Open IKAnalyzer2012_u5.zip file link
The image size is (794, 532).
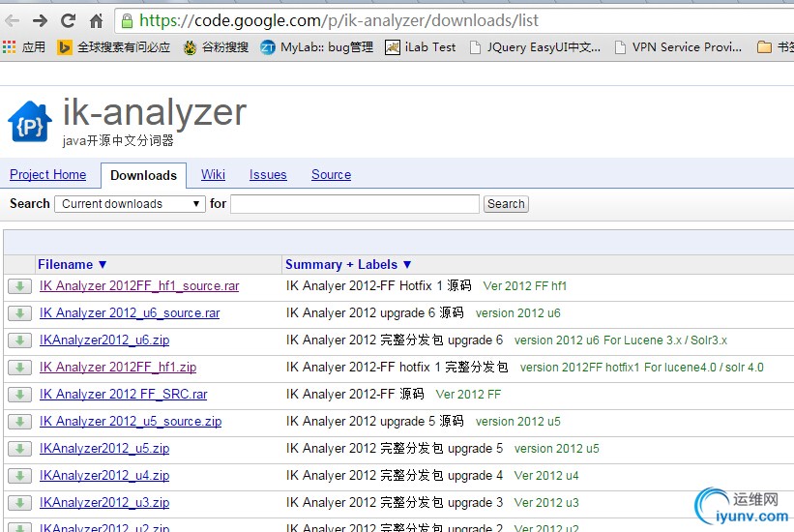(x=104, y=449)
